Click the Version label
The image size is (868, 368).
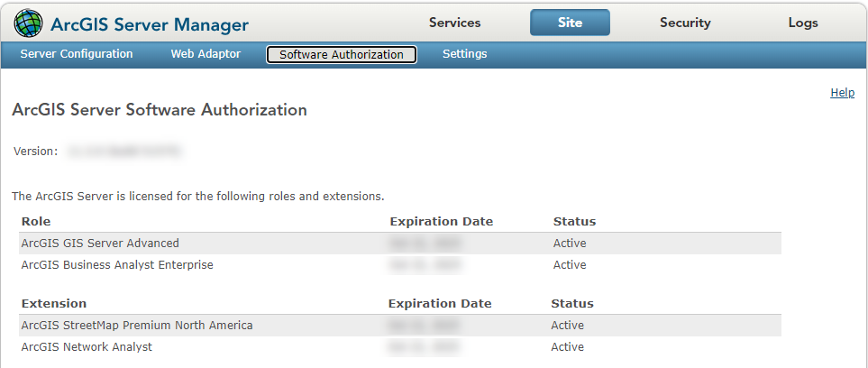35,152
